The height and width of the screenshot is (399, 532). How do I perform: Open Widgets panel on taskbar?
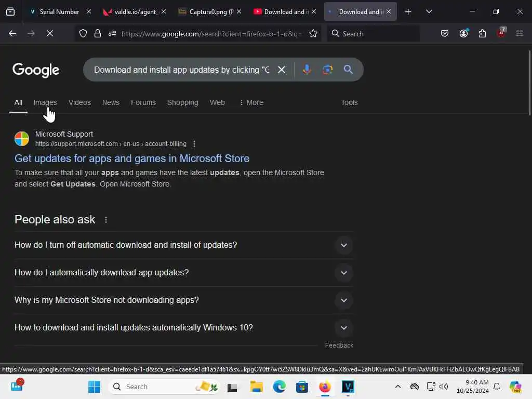pyautogui.click(x=17, y=385)
